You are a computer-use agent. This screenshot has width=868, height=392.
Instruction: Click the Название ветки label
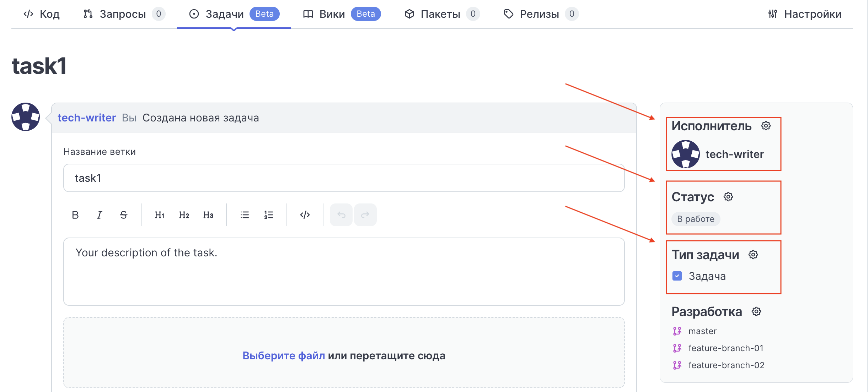click(x=100, y=152)
